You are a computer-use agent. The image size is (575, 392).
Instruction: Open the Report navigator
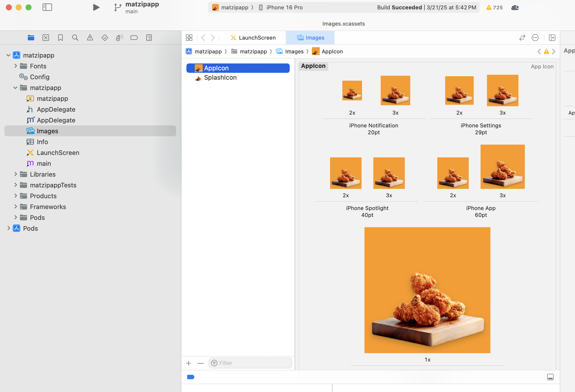pyautogui.click(x=149, y=38)
